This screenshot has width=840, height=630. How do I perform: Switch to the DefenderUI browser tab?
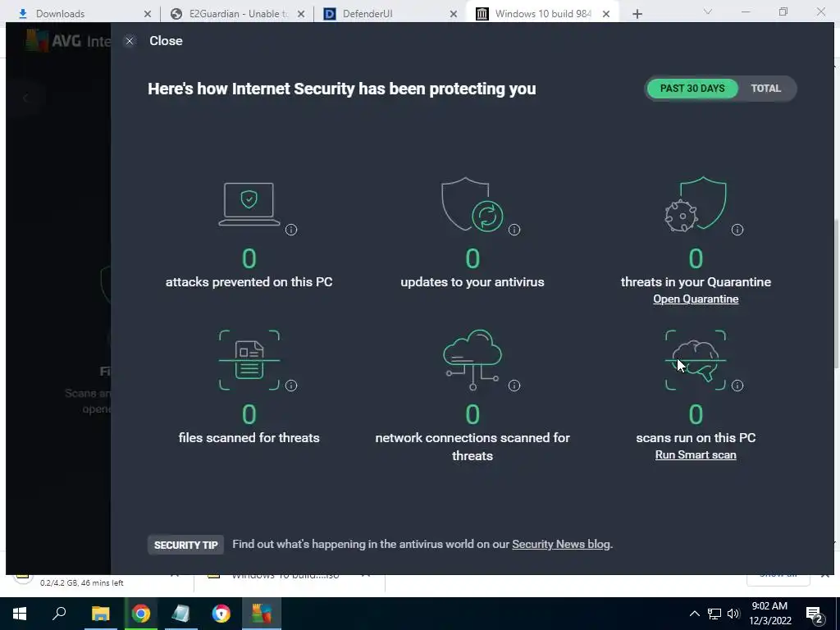(x=390, y=13)
